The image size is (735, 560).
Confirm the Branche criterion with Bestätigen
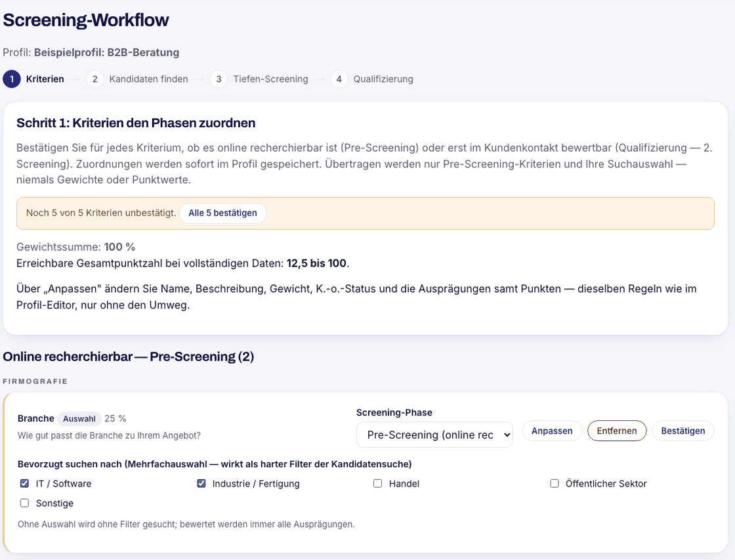(683, 431)
